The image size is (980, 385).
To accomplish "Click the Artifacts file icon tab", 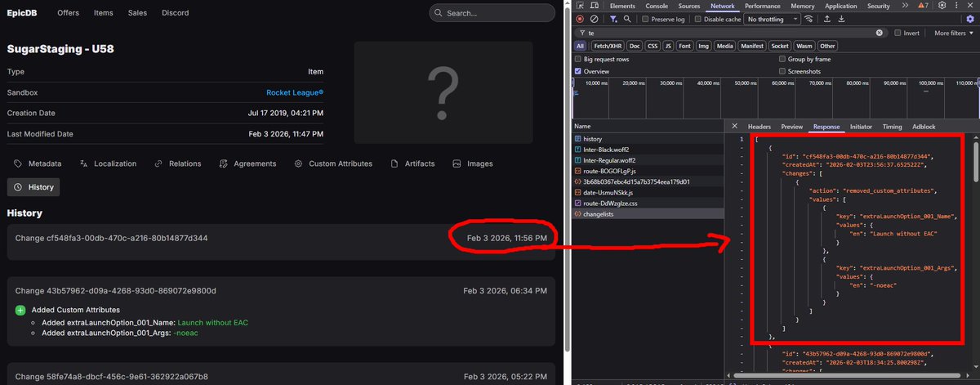I will [394, 163].
